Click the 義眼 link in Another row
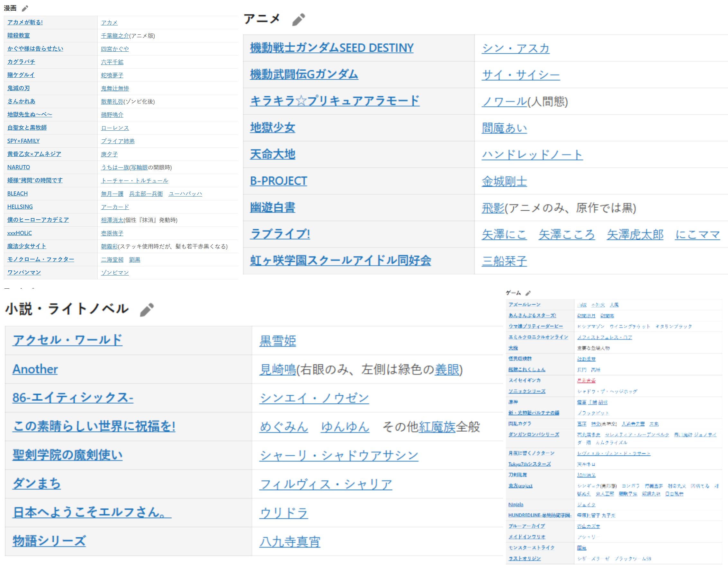 coord(447,370)
